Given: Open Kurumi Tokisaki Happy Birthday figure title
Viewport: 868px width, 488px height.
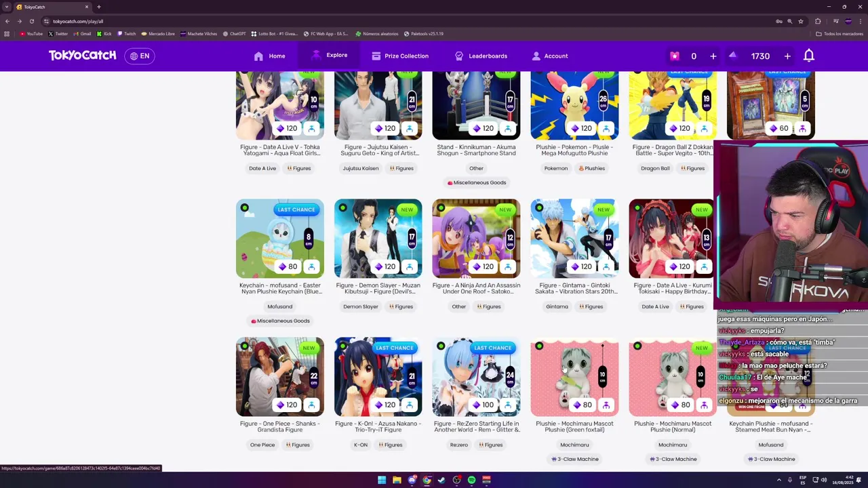Looking at the screenshot, I should pyautogui.click(x=673, y=288).
